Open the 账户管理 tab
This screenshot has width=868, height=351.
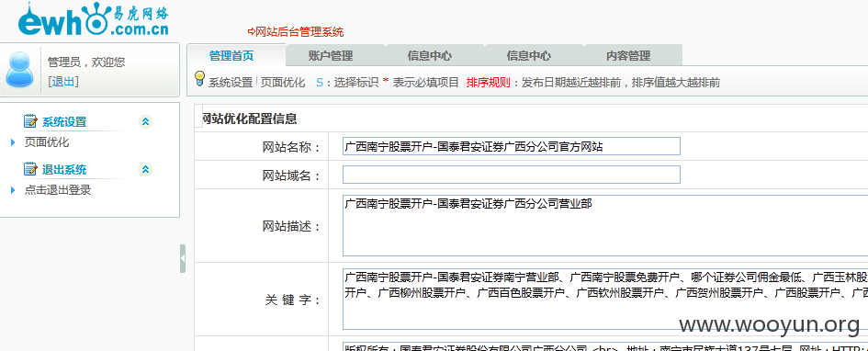click(331, 55)
